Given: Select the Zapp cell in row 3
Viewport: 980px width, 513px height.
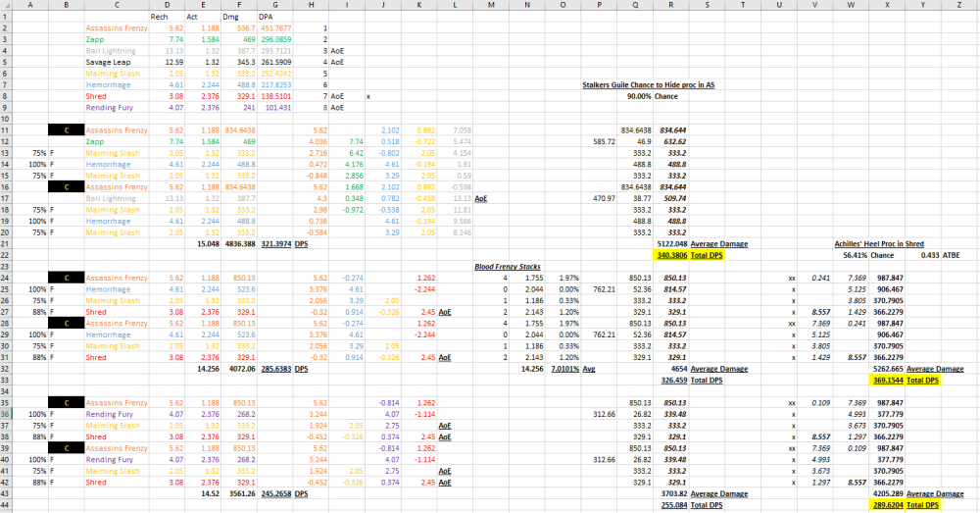Looking at the screenshot, I should (x=96, y=40).
